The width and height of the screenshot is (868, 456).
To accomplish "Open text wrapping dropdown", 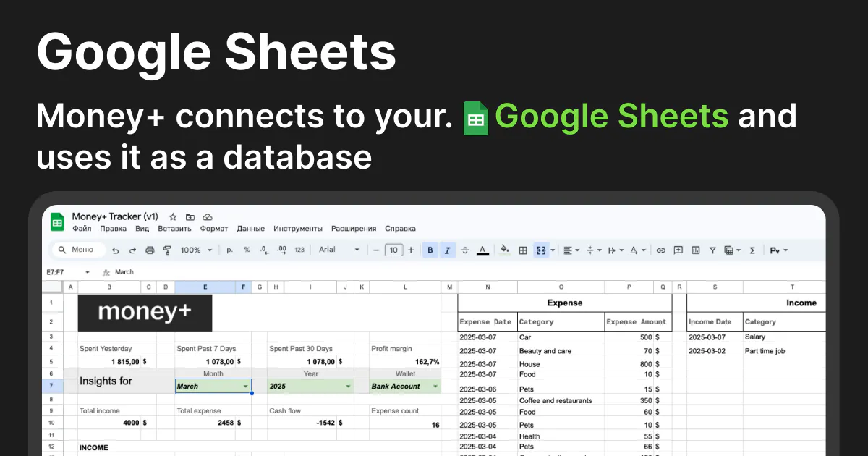I will (x=615, y=250).
